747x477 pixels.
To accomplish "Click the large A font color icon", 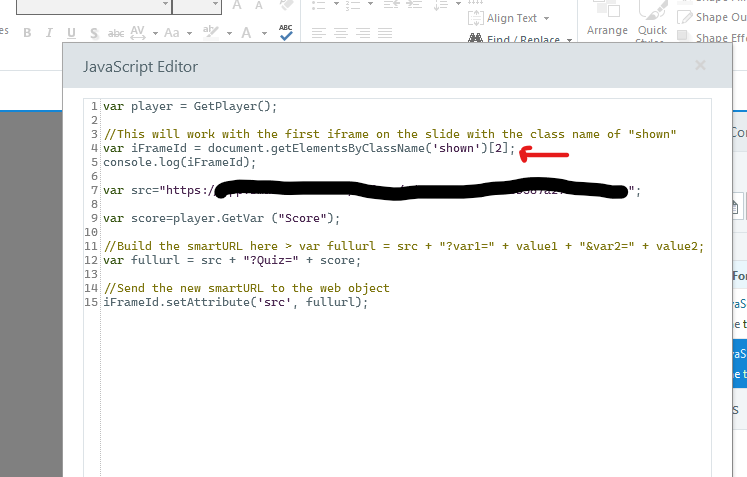I will [x=246, y=33].
